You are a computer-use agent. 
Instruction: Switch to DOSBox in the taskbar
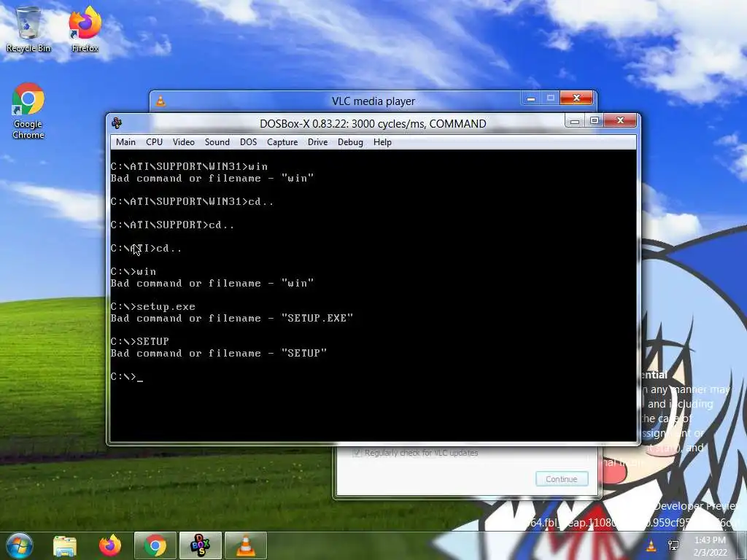tap(200, 545)
